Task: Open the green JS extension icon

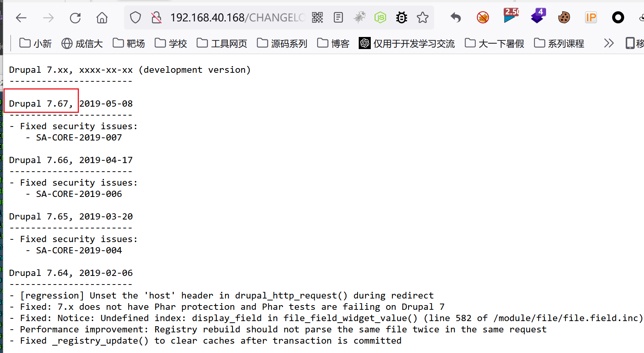Action: pyautogui.click(x=380, y=18)
